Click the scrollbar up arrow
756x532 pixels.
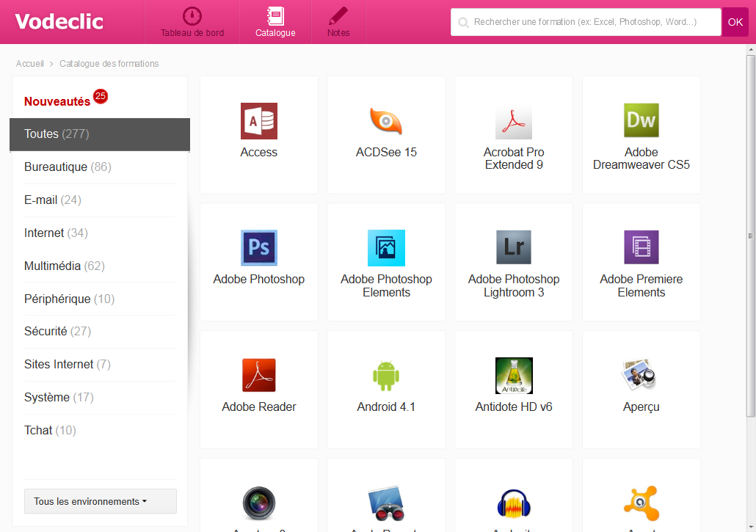click(x=751, y=49)
